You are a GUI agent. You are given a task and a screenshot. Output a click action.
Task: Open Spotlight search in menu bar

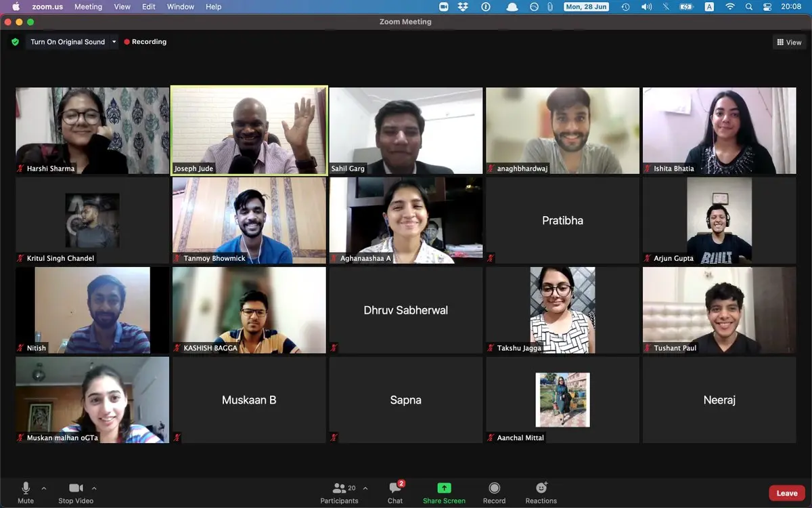coord(748,7)
